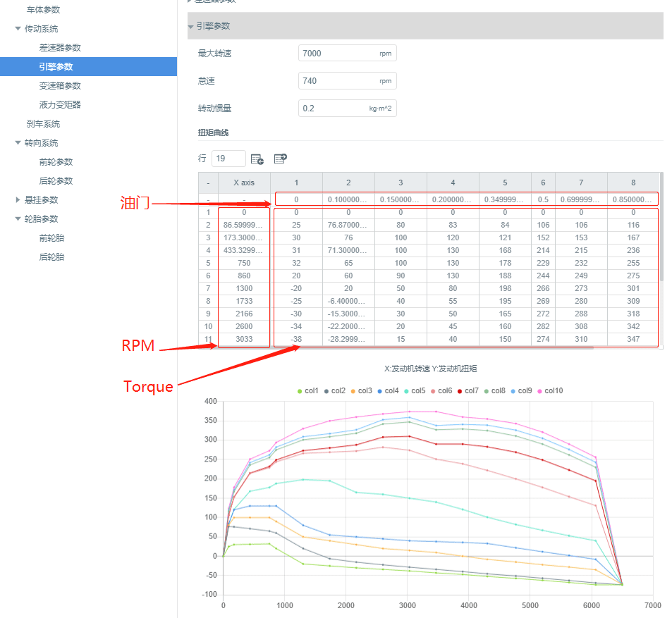Collapse the 传动系统 tree node

tap(18, 29)
